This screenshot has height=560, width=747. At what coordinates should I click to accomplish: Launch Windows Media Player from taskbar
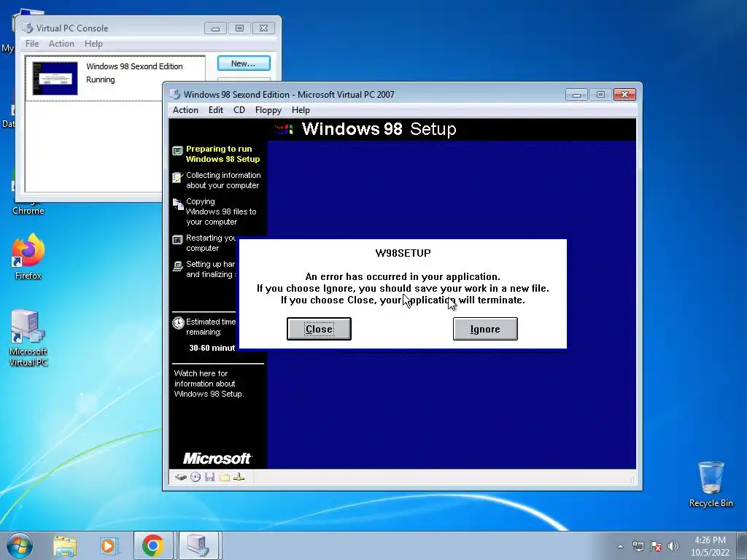[x=108, y=545]
